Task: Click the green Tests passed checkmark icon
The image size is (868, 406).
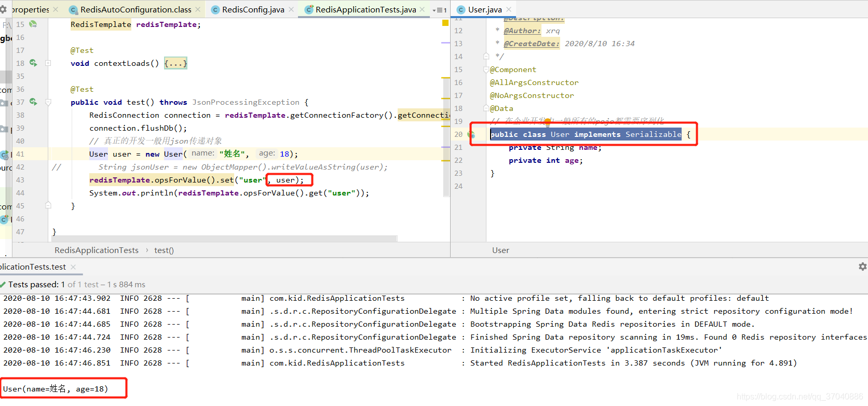Action: tap(3, 284)
